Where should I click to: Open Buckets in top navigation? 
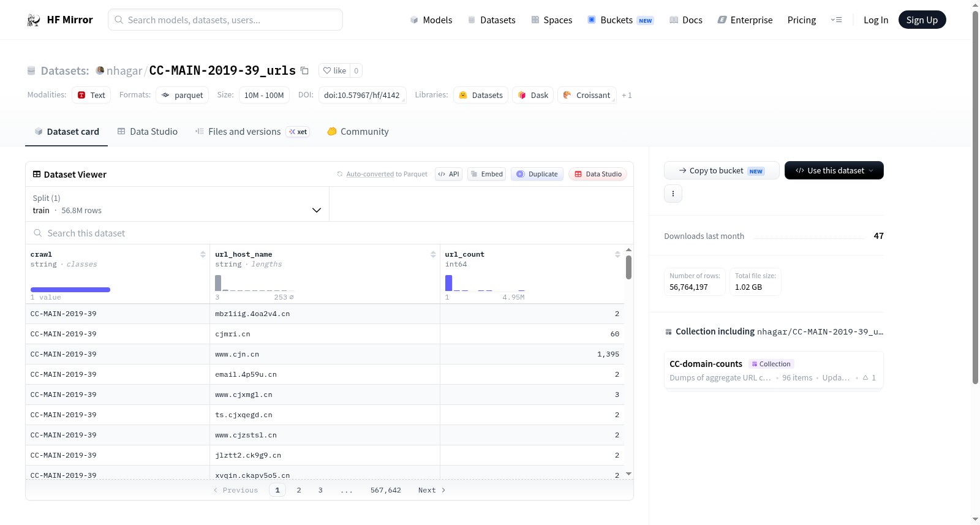(x=620, y=20)
